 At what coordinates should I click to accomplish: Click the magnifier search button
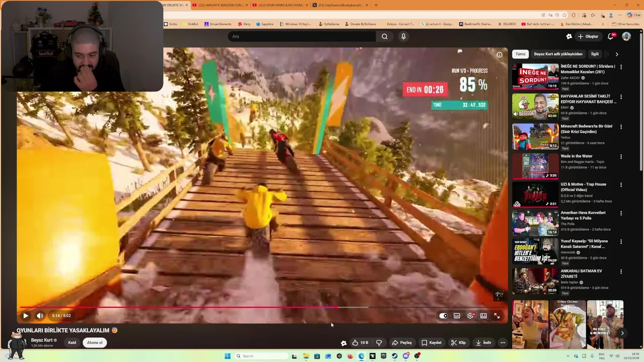(384, 36)
